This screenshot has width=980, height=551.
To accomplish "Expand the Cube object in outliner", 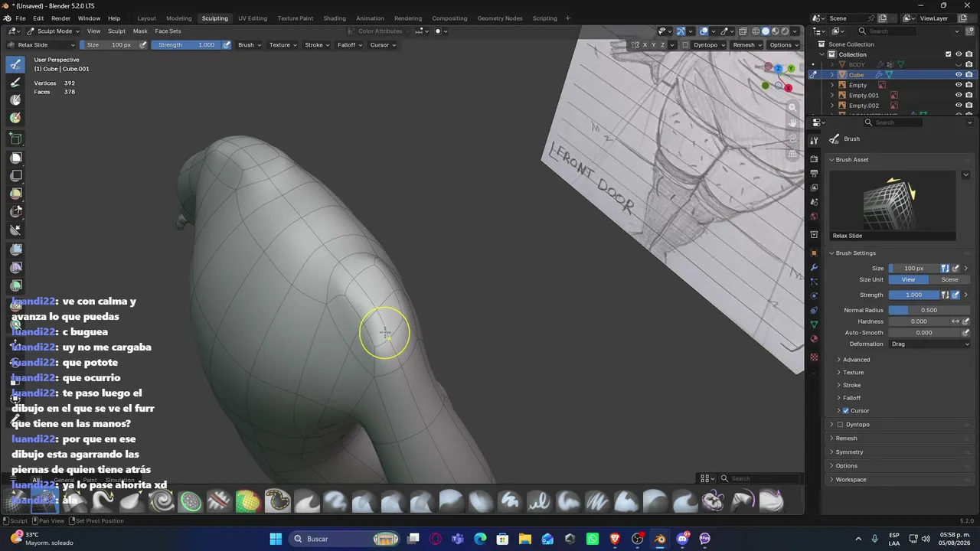I will [x=832, y=75].
